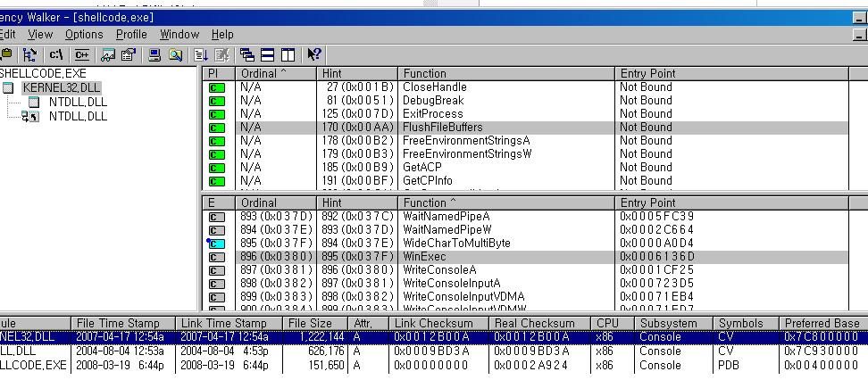Sort modules by Attr. column header
The width and height of the screenshot is (868, 380).
[368, 324]
